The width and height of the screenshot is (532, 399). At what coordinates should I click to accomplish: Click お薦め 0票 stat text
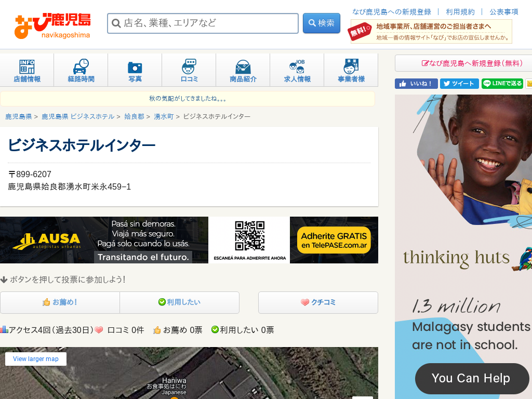pos(182,330)
